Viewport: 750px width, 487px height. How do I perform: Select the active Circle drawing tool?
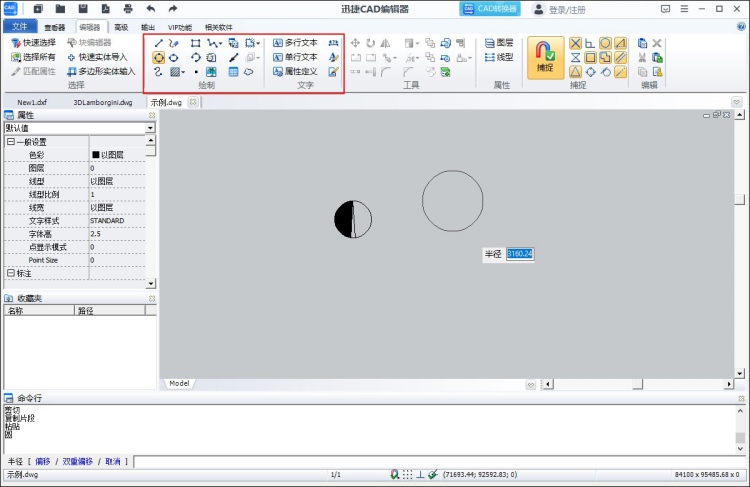click(158, 58)
